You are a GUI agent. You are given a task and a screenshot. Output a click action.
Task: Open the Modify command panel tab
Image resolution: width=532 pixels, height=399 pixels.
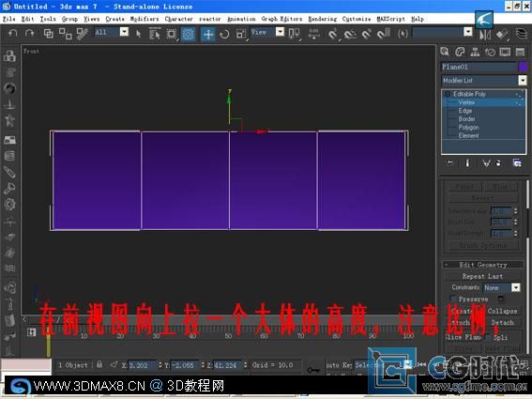460,52
